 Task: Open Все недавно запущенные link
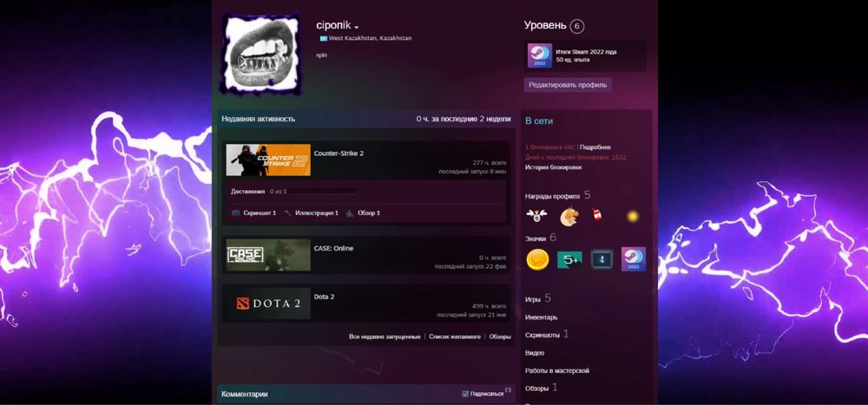tap(385, 336)
